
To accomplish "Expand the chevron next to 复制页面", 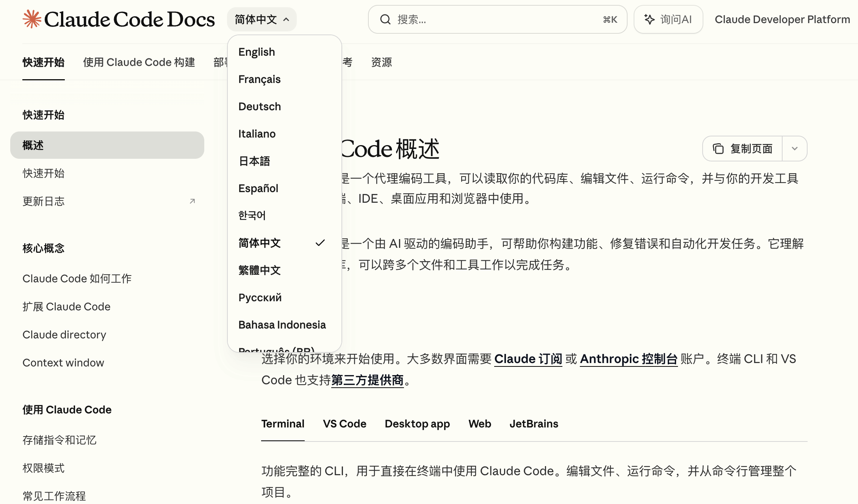I will click(795, 149).
